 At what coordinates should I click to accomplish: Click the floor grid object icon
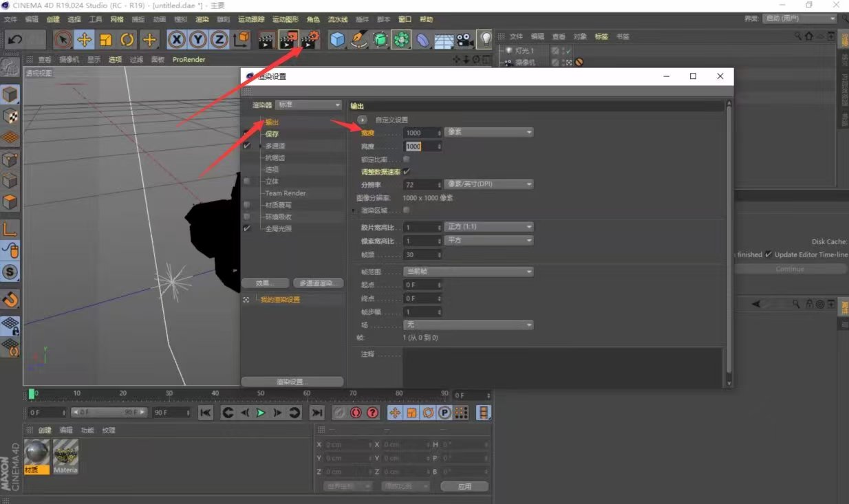pos(444,40)
